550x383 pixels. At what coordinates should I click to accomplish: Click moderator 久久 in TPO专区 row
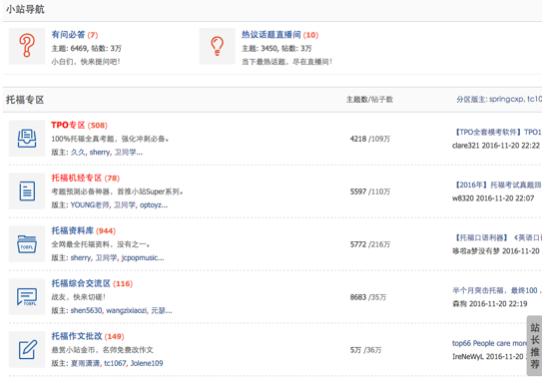(78, 152)
